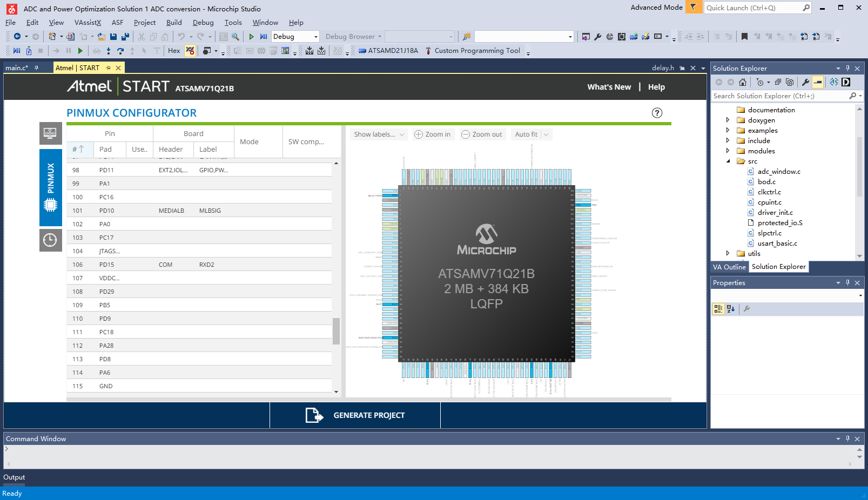
Task: Click Navigate Backward arrow icon
Action: coord(17,37)
